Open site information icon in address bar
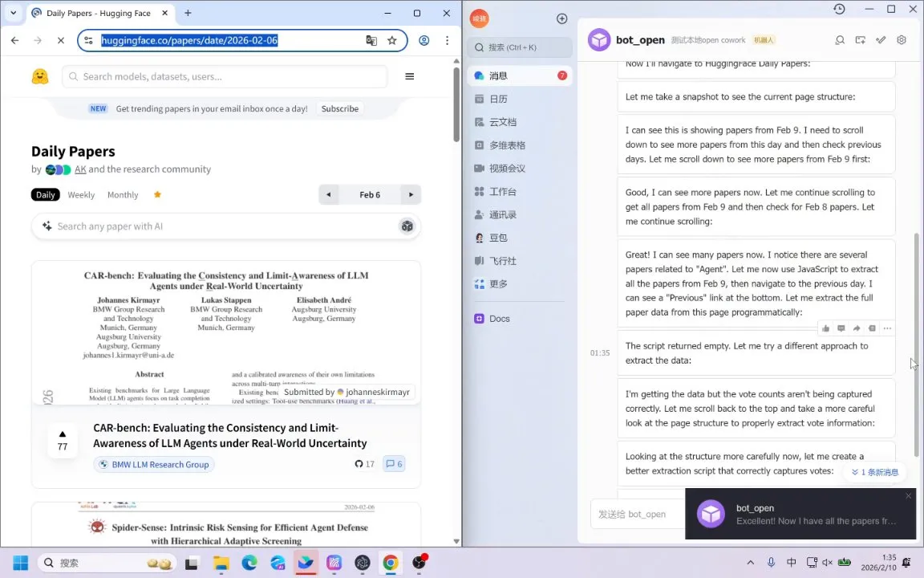The height and width of the screenshot is (578, 924). tap(88, 40)
